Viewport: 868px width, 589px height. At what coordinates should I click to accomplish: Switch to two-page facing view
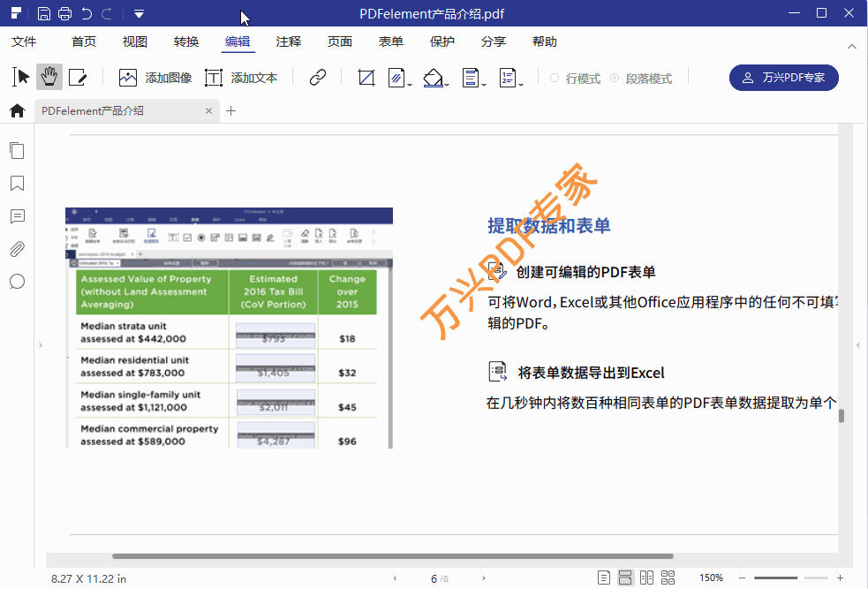(646, 578)
